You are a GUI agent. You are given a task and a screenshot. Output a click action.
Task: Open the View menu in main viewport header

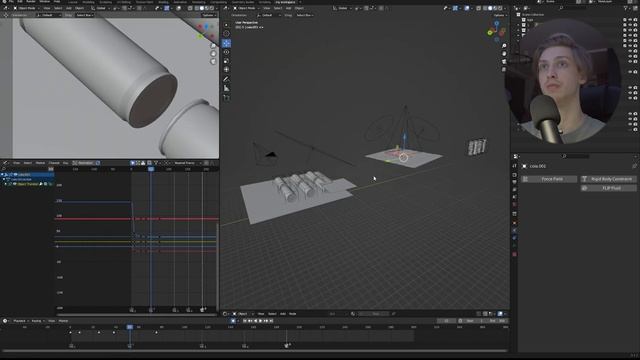267,8
